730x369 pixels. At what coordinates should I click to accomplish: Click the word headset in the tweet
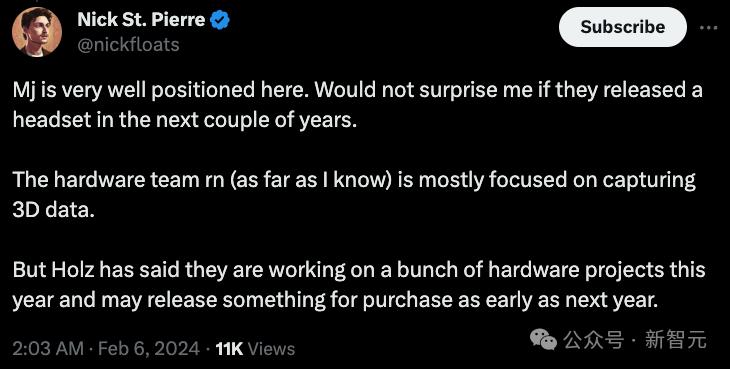pyautogui.click(x=46, y=120)
